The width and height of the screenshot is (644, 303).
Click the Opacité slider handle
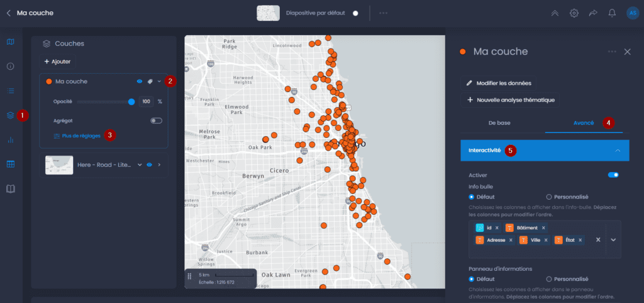131,101
